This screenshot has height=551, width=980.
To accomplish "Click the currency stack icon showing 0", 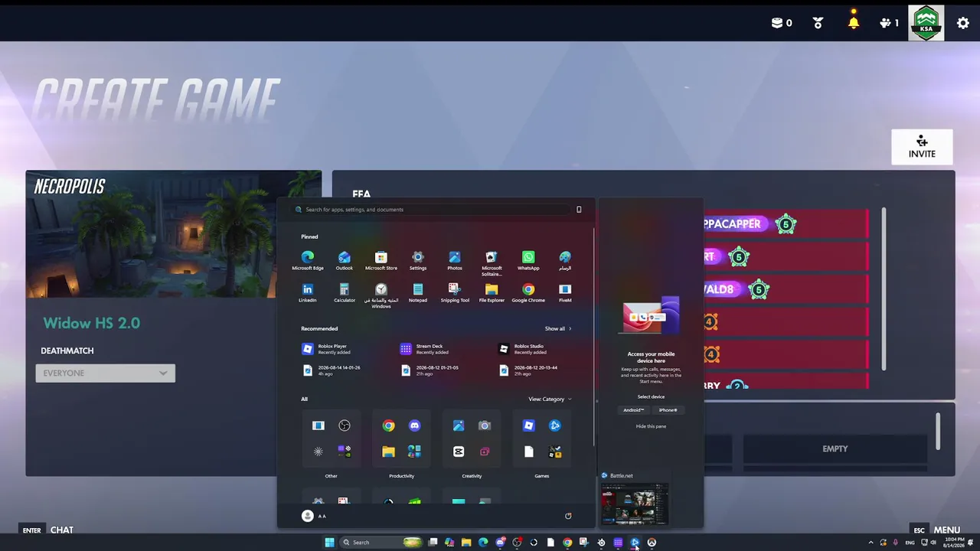I will [782, 23].
